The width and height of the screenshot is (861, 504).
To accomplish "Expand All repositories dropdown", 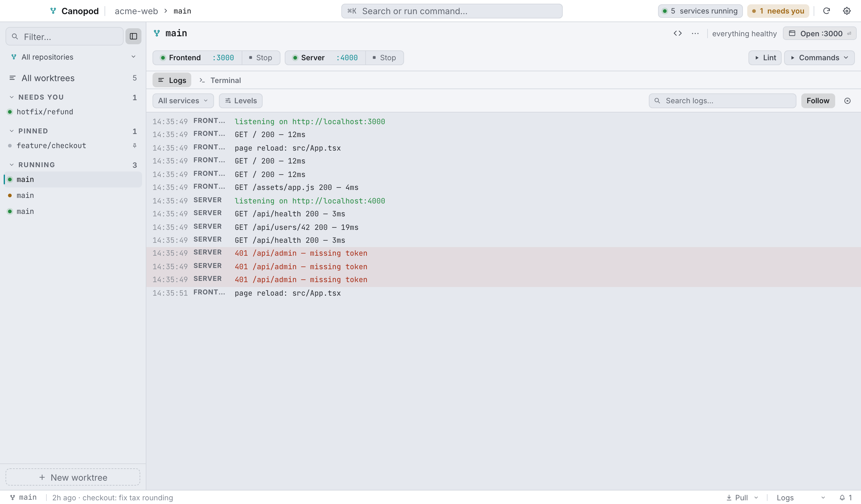I will (x=73, y=57).
